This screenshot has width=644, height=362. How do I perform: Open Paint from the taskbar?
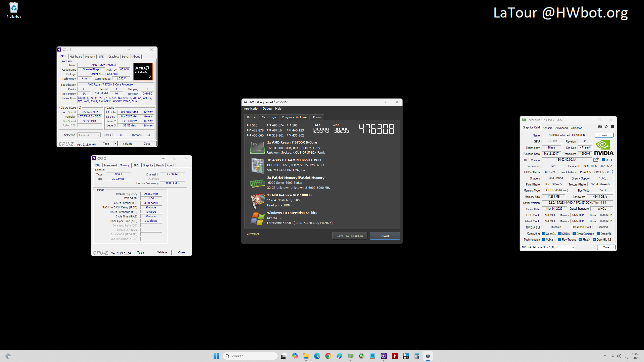pos(339,356)
